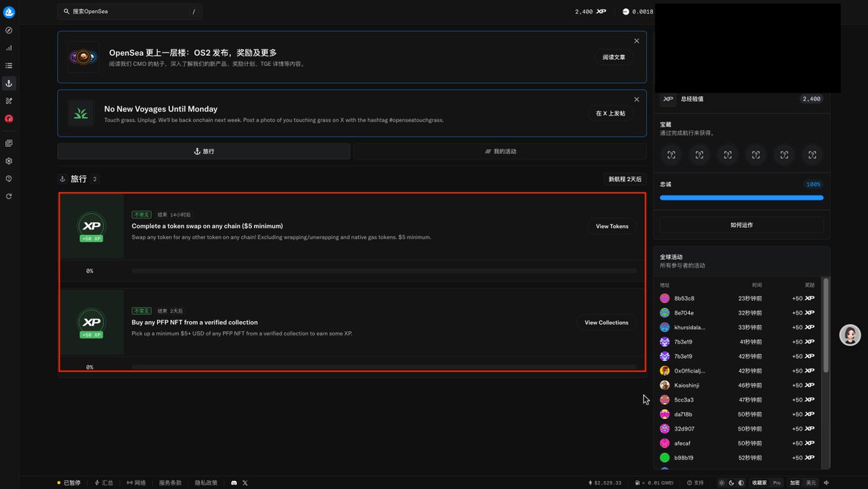Click the first treasure chest slot
This screenshot has height=489, width=868.
point(671,156)
